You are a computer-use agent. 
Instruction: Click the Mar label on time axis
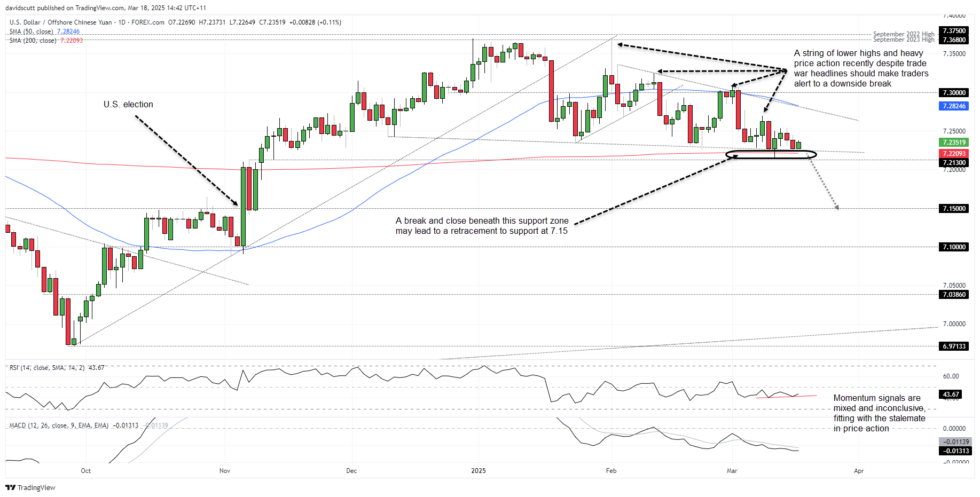point(732,471)
